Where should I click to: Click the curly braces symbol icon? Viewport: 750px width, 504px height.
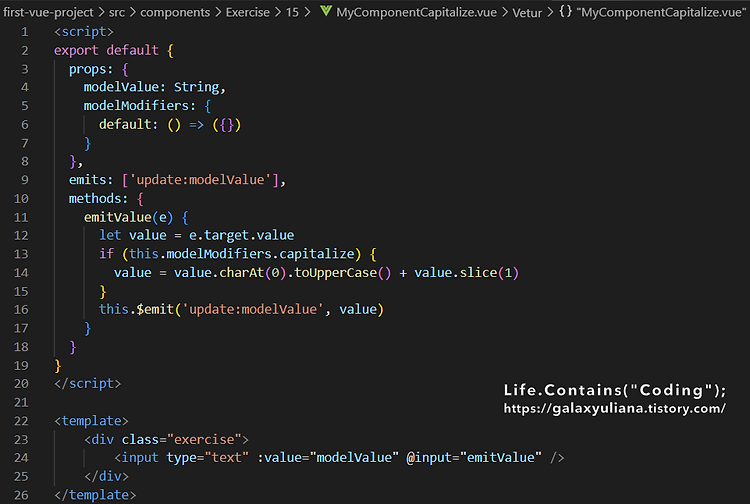click(565, 11)
